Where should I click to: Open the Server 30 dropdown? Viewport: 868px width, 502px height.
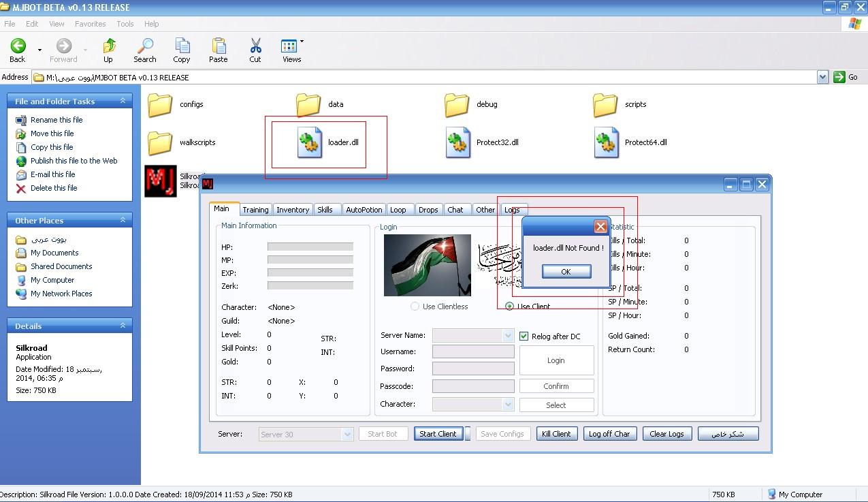347,434
